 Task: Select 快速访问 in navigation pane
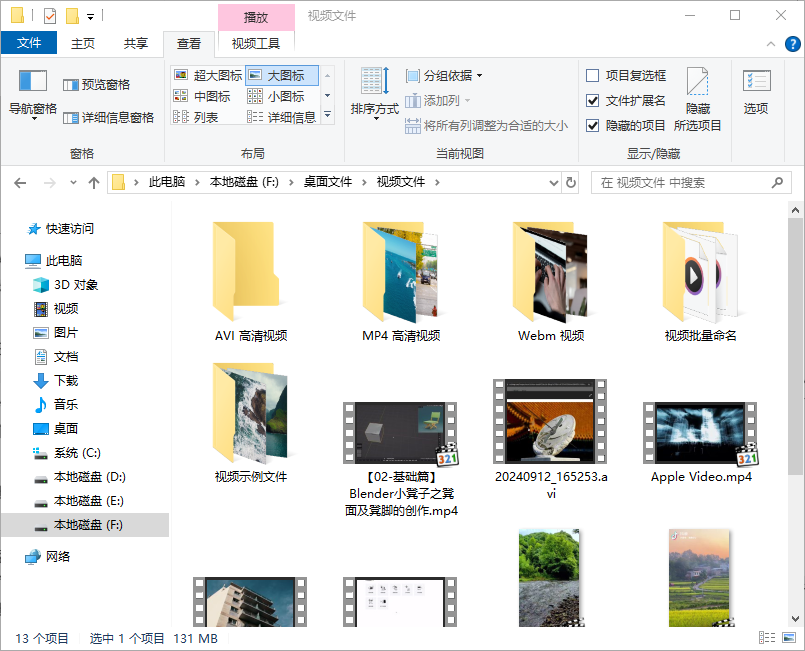[x=61, y=228]
